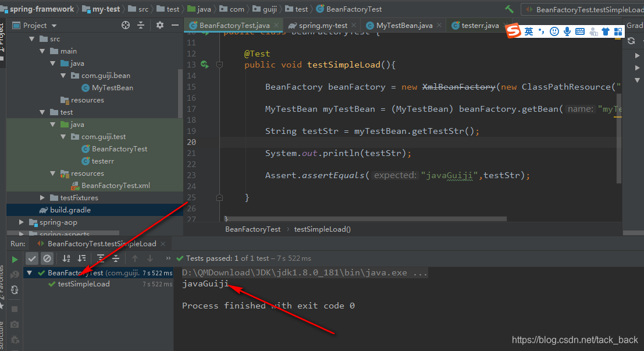The width and height of the screenshot is (644, 351).
Task: Click the more toolbar chevrons in Run panel
Action: [x=168, y=258]
